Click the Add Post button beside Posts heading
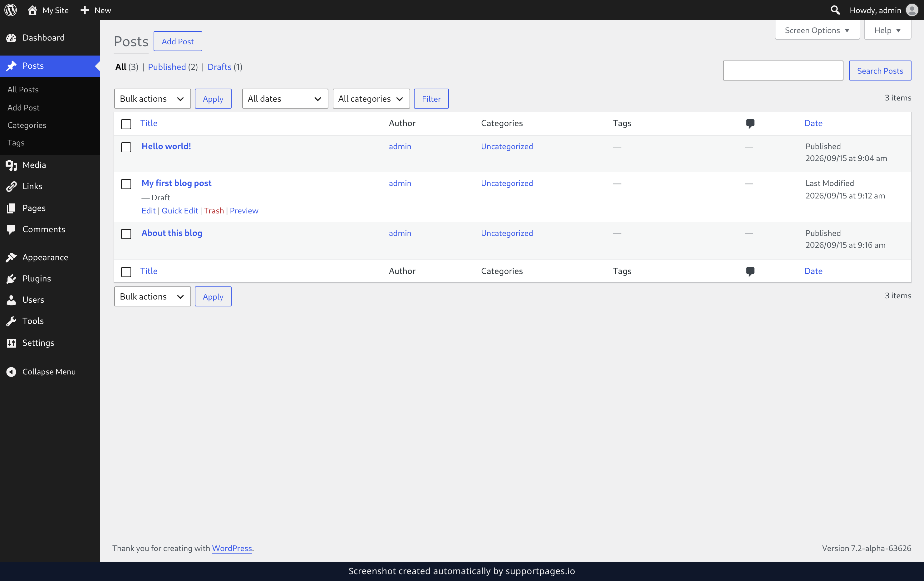 tap(178, 41)
